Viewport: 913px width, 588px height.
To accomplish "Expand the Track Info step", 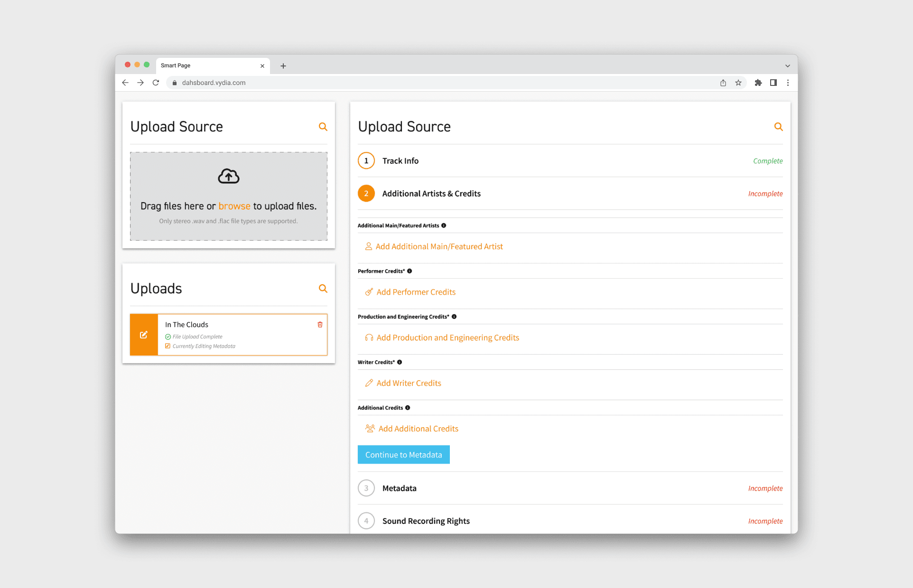I will 401,161.
